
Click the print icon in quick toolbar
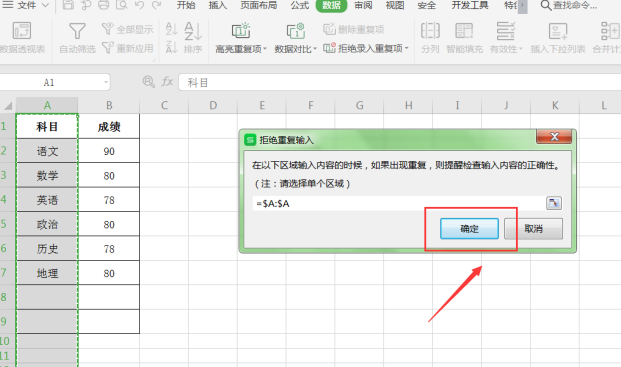click(104, 5)
